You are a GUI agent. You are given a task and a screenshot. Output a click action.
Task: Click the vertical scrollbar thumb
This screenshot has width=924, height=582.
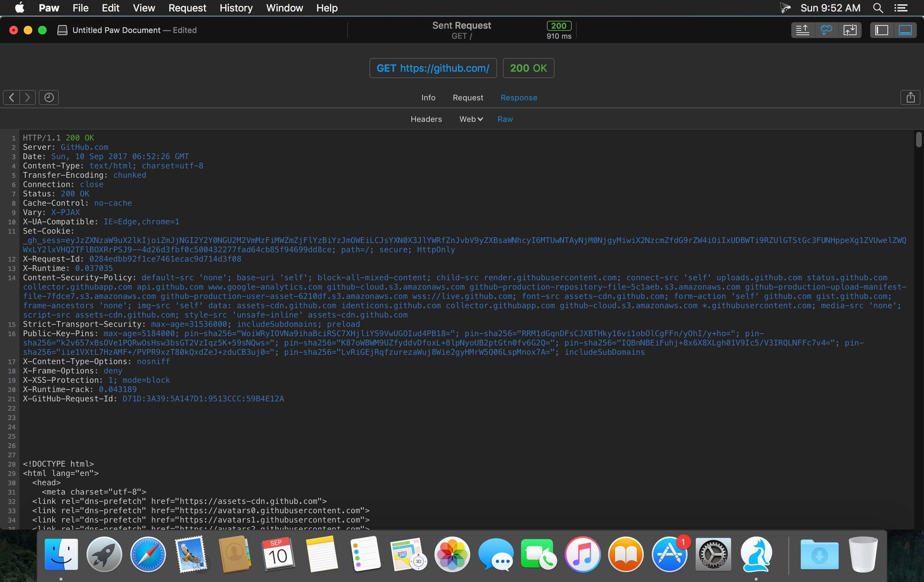click(x=918, y=139)
